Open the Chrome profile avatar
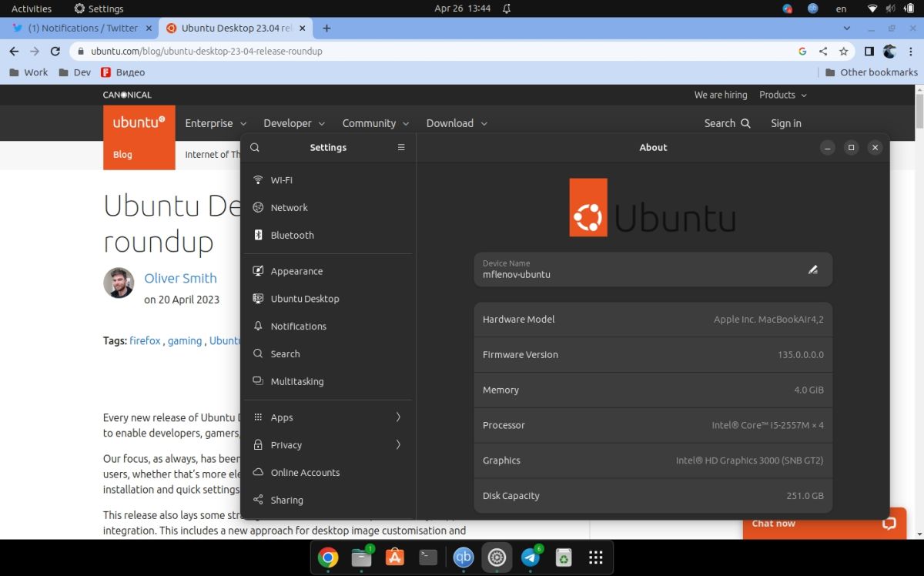The width and height of the screenshot is (924, 576). [x=890, y=52]
